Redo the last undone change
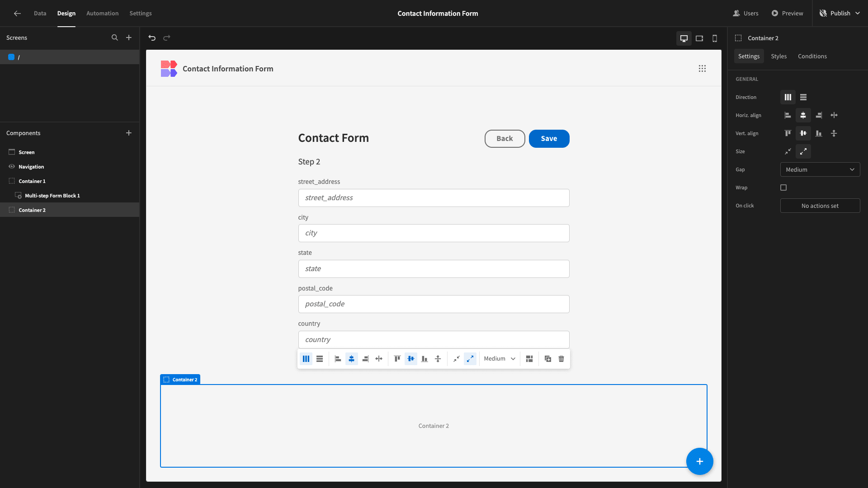The image size is (868, 488). point(167,38)
